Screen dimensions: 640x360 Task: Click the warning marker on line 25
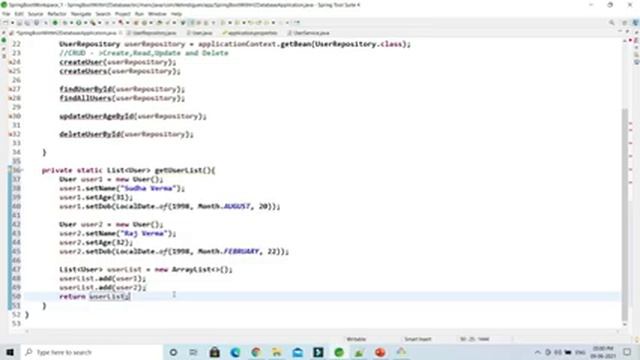point(10,71)
